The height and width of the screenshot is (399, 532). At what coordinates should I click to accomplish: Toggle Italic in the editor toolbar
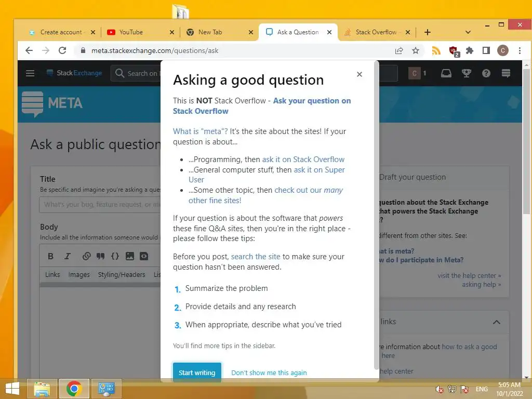[67, 256]
